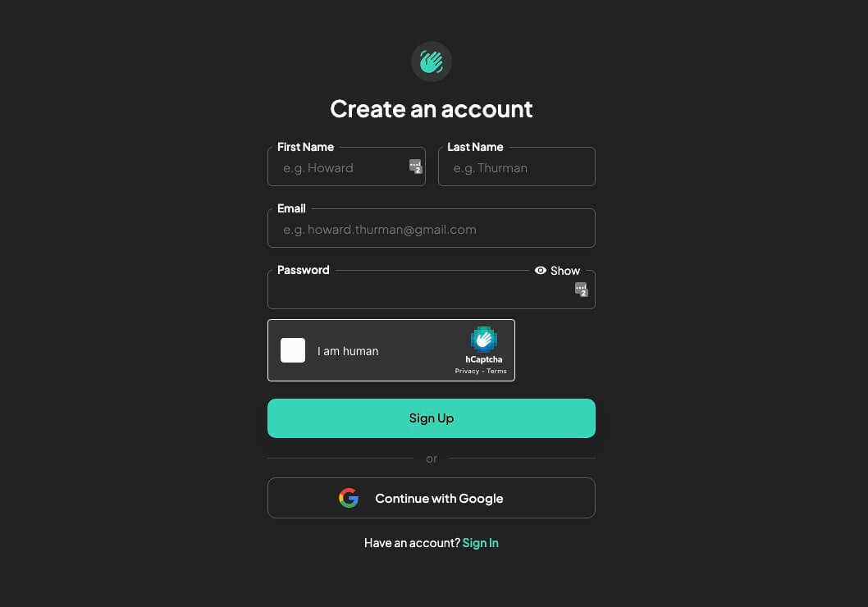
Task: Click the password manager icon in Password field
Action: [581, 290]
